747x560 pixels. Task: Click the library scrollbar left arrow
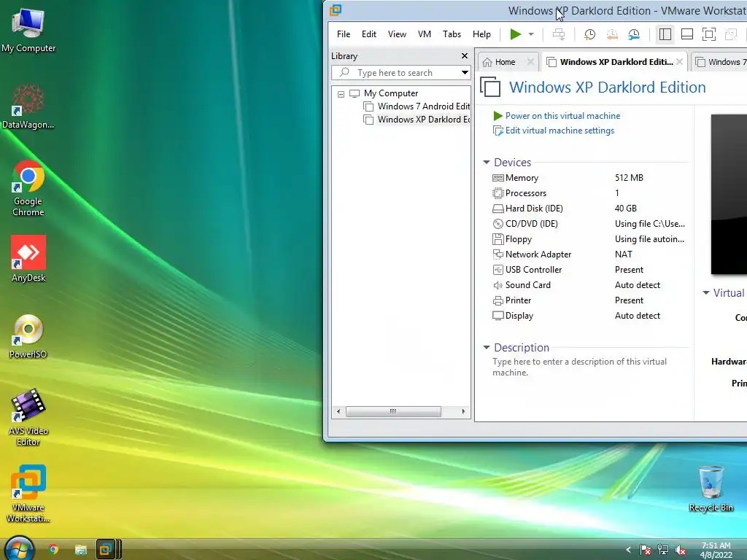(x=338, y=411)
